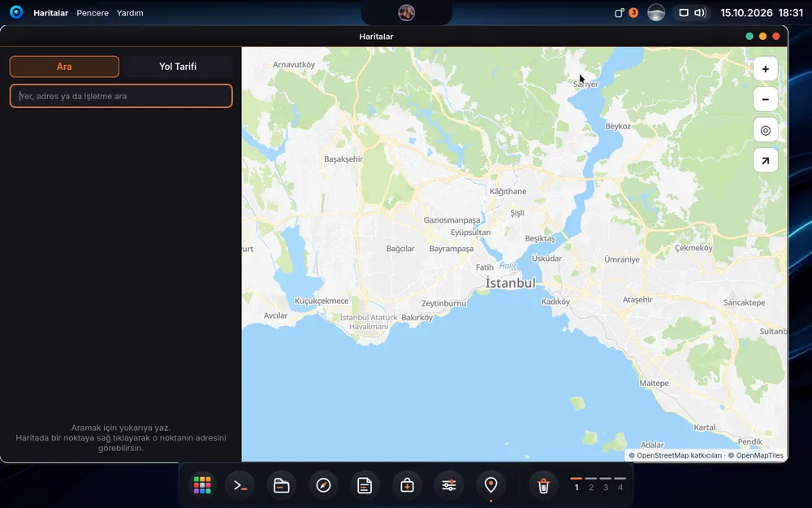Center map on my location icon
Image resolution: width=812 pixels, height=508 pixels.
pyautogui.click(x=766, y=130)
